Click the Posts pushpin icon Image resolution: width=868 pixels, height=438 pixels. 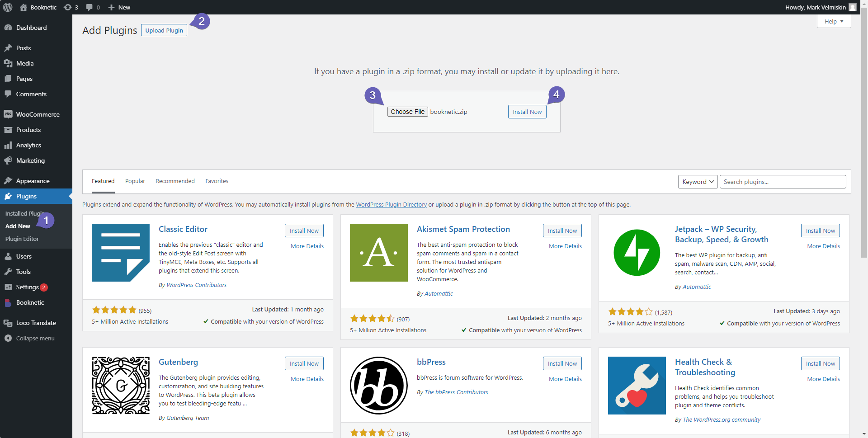click(x=8, y=48)
